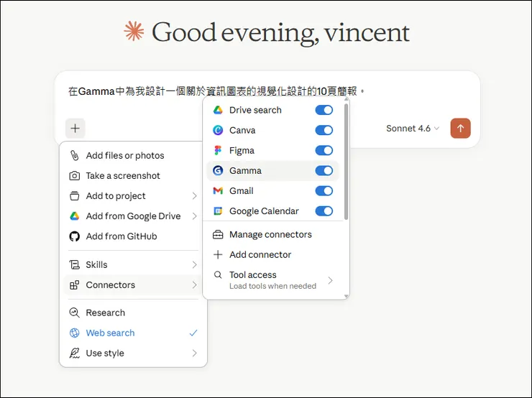The height and width of the screenshot is (398, 532).
Task: Click the Gamma connector label
Action: (245, 170)
